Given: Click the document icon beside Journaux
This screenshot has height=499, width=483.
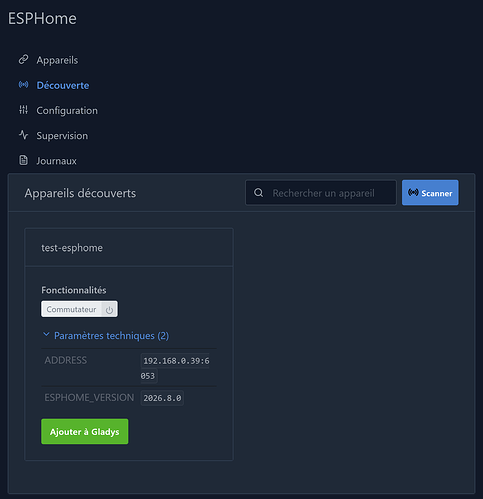Looking at the screenshot, I should click(23, 160).
